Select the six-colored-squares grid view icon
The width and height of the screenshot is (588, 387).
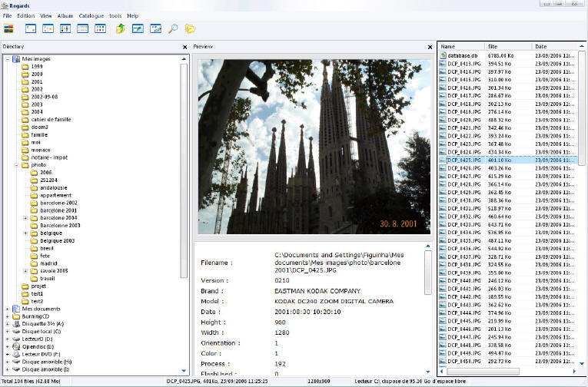100,29
